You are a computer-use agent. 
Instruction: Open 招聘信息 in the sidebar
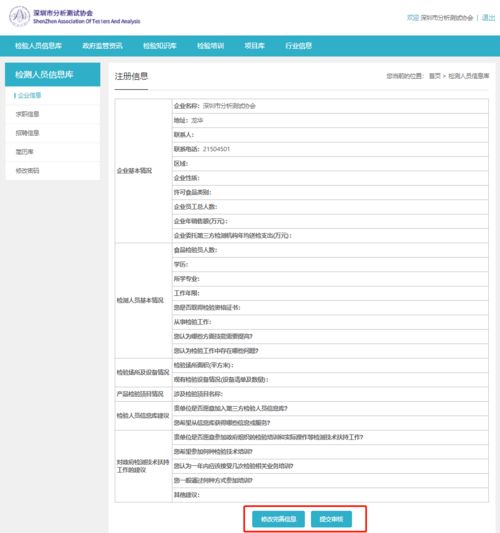click(x=27, y=133)
